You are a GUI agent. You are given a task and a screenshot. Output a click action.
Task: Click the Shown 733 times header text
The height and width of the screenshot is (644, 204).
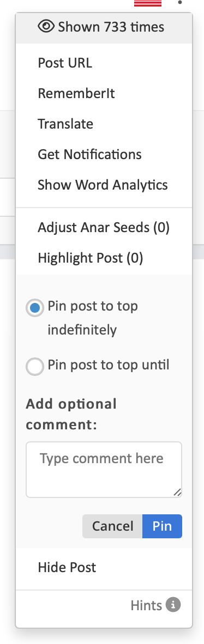tap(111, 27)
